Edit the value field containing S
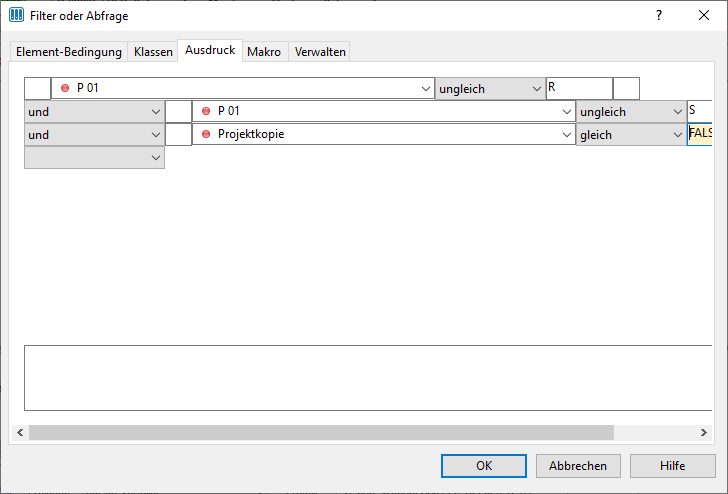 [700, 111]
